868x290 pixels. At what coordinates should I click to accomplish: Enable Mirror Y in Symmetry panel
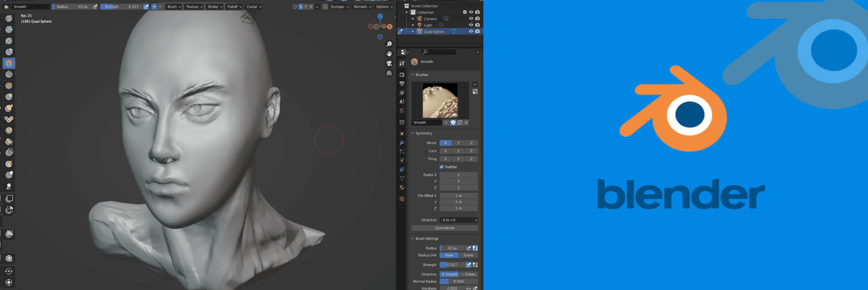click(458, 143)
